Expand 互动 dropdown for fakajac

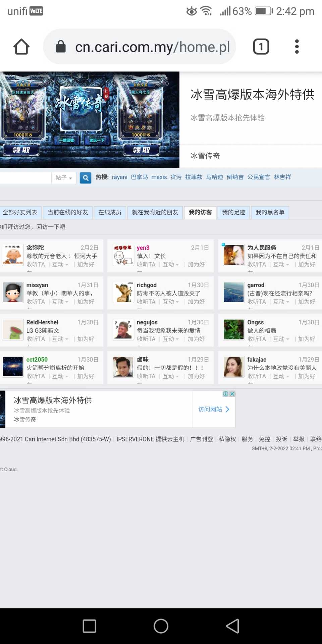coord(281,376)
